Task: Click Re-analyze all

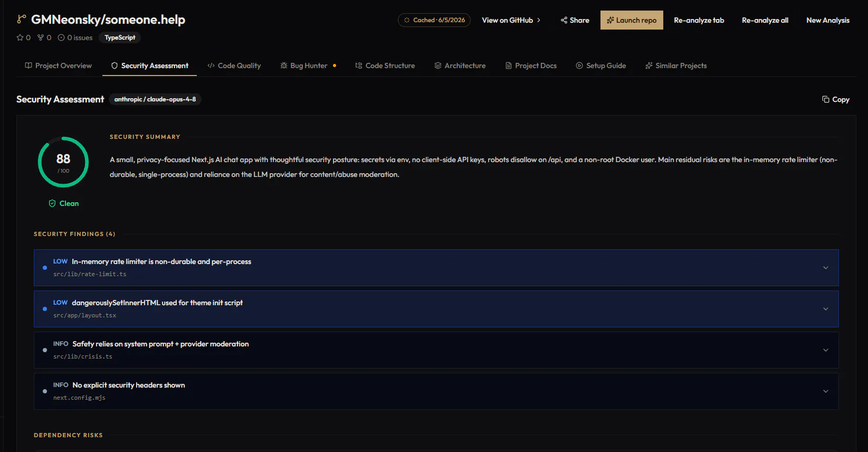Action: coord(765,20)
